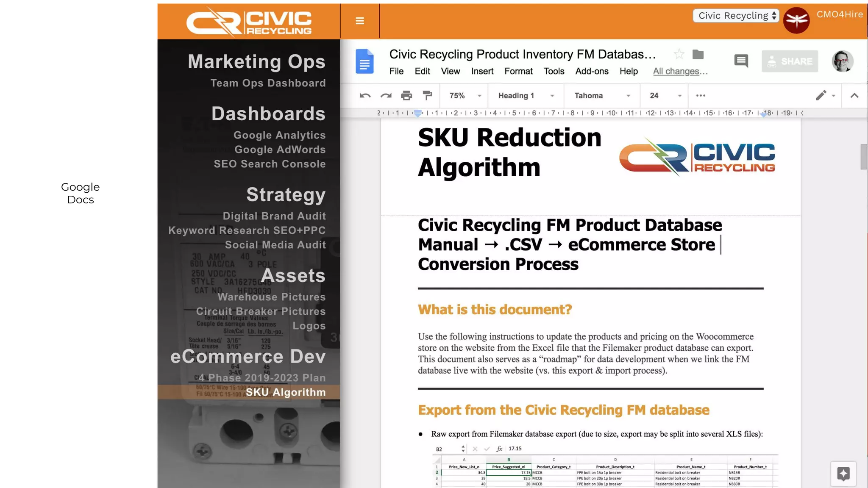Open the Add-ons menu
Image resolution: width=868 pixels, height=488 pixels.
point(592,71)
